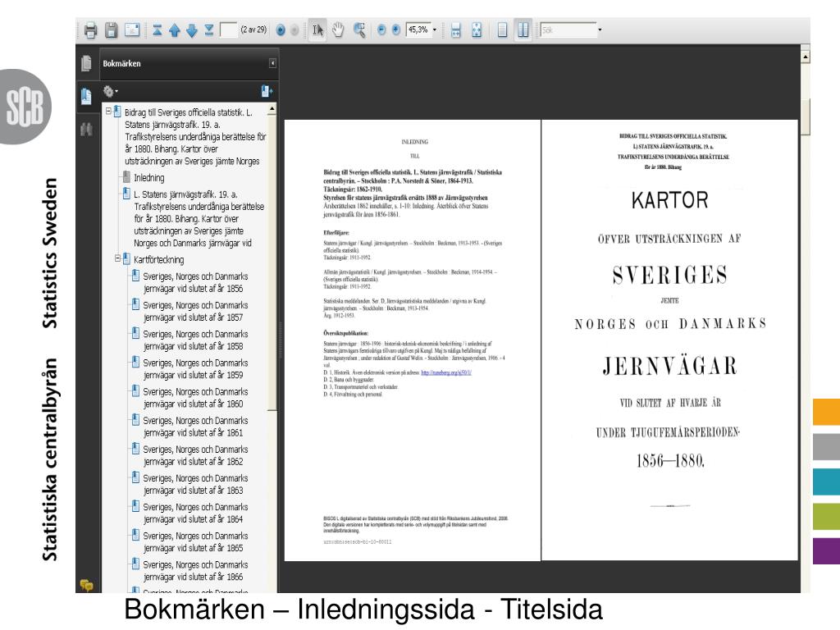Click the Sök search field

[x=568, y=30]
